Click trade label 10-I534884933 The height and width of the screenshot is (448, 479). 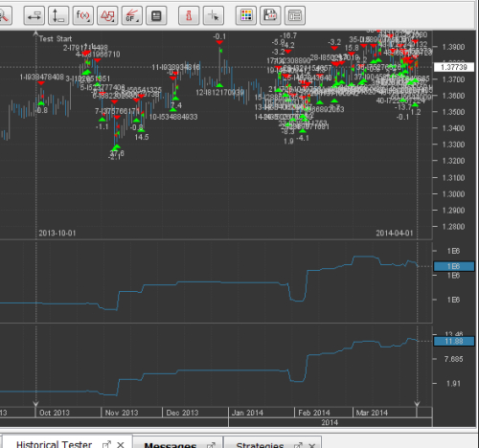click(173, 117)
